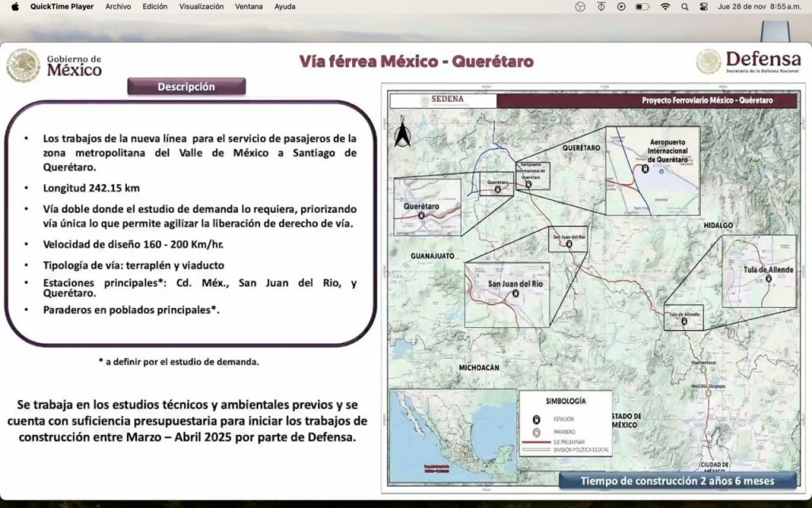Open the Archivo menu
The height and width of the screenshot is (508, 812).
118,6
